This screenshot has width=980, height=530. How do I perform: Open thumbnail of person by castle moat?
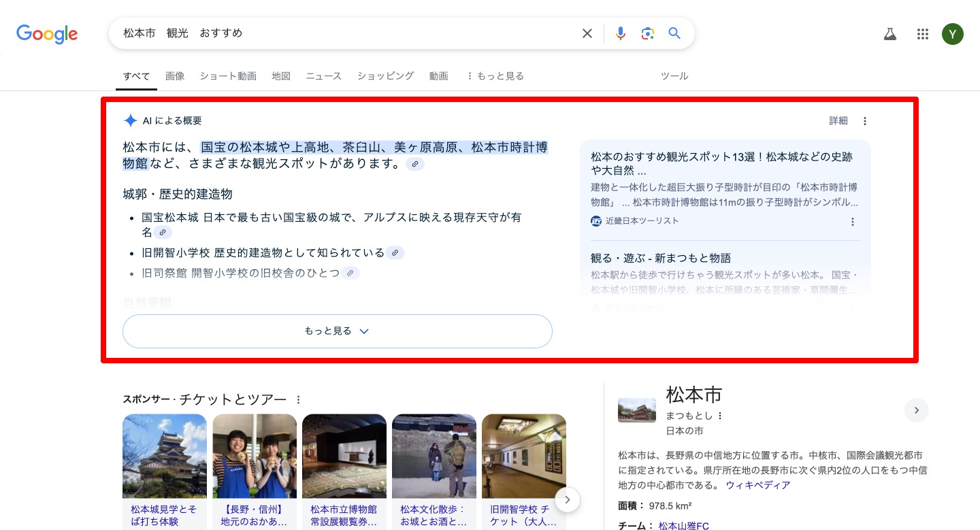coord(434,457)
